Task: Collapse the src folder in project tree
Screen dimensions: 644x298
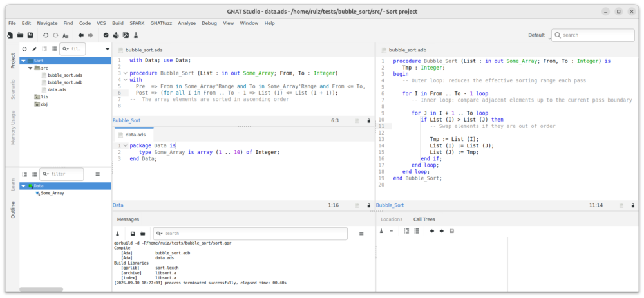Action: (30, 68)
